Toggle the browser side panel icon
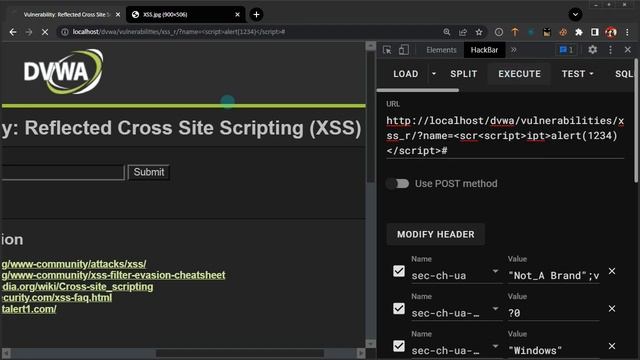This screenshot has width=640, height=360. [595, 32]
